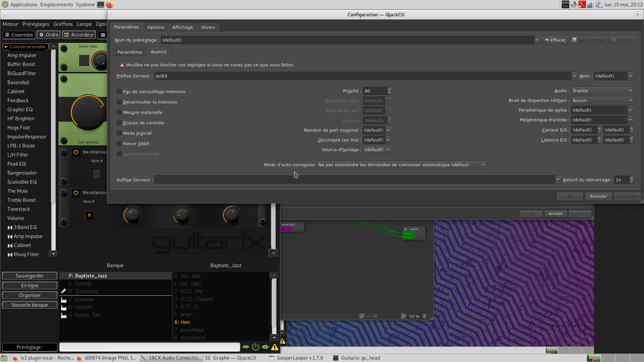644x362 pixels.
Task: Click the Nouvelle banque button
Action: [30, 305]
